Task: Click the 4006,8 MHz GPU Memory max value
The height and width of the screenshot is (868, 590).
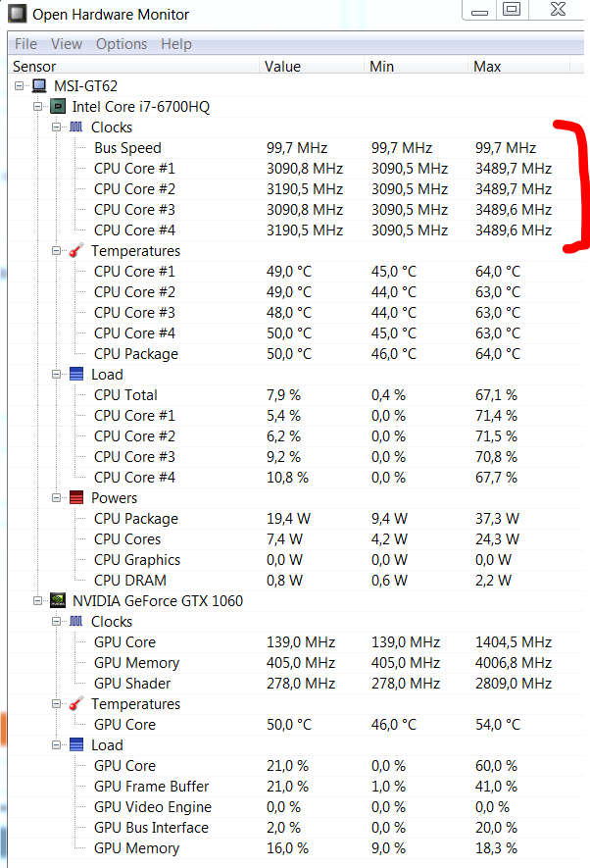Action: pyautogui.click(x=514, y=663)
